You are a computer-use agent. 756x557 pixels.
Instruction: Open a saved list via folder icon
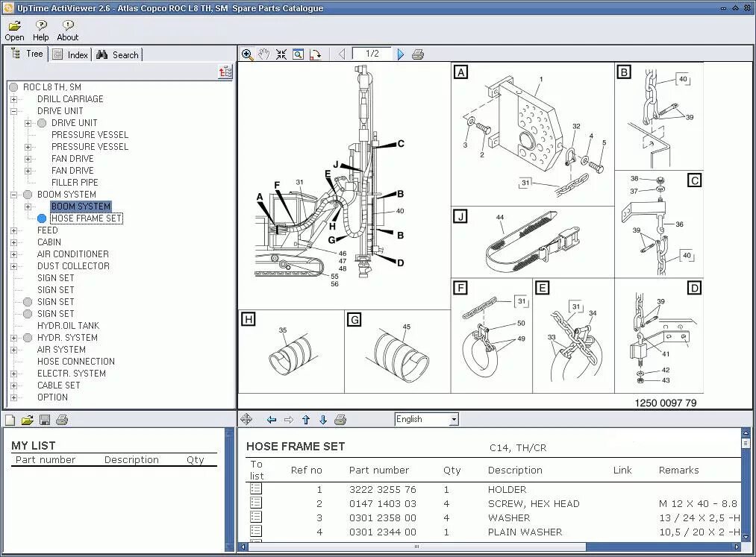click(26, 419)
